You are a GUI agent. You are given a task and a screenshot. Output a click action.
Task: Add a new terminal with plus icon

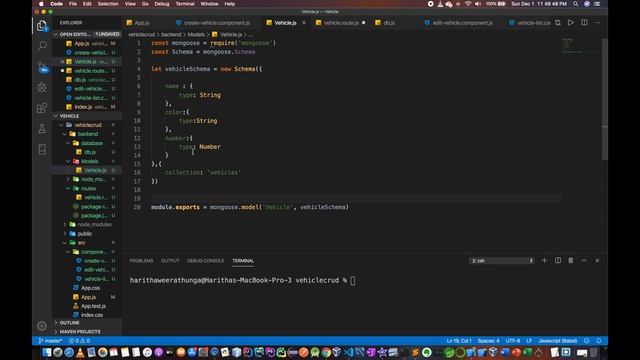(544, 260)
